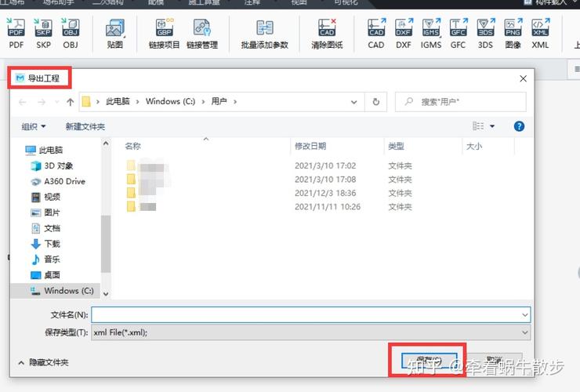
Task: Open 保存类型 file type combo box
Action: [310, 332]
